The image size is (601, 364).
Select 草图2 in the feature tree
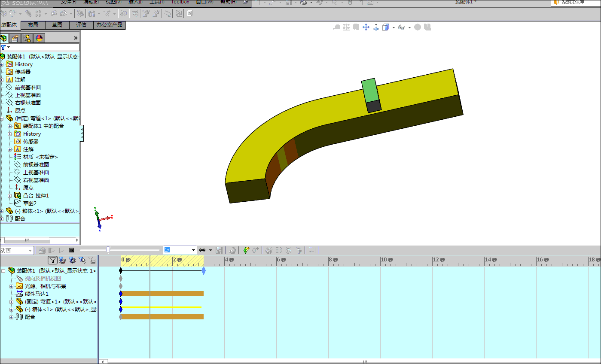click(30, 203)
